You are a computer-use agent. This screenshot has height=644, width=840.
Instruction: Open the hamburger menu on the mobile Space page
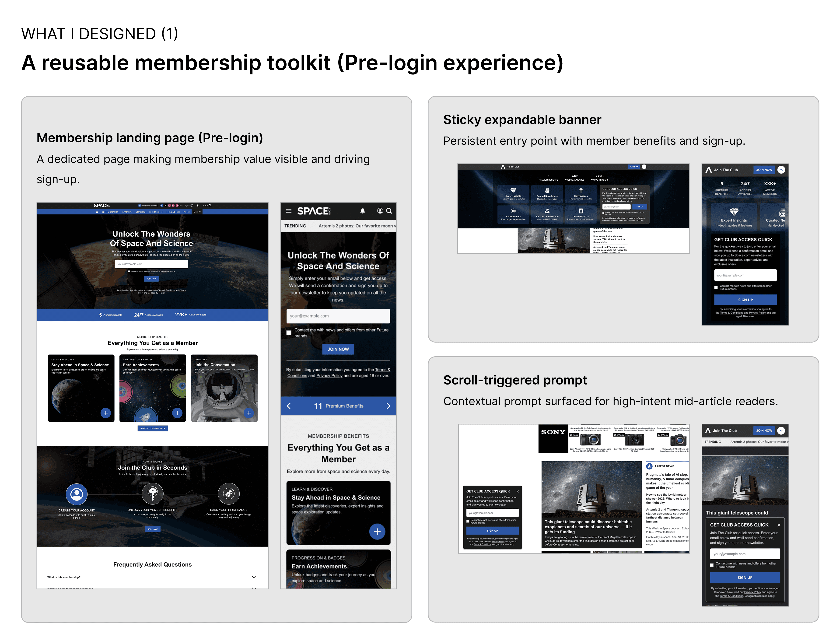(x=289, y=211)
